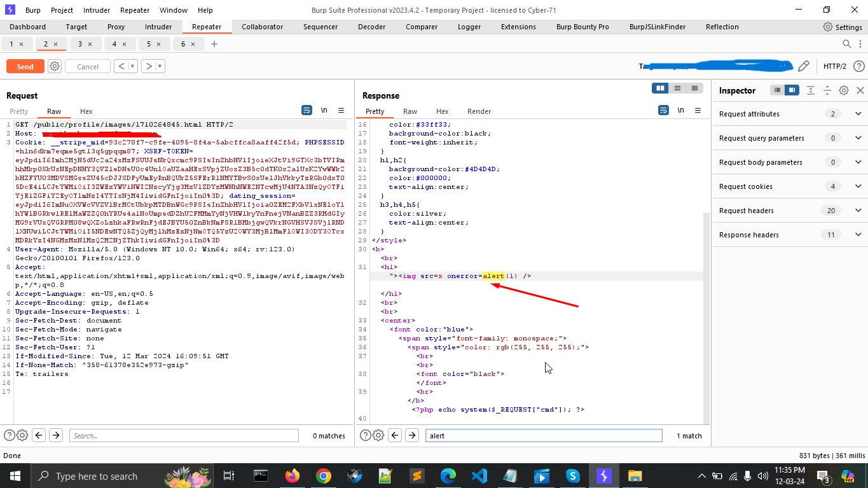The height and width of the screenshot is (488, 868).
Task: Toggle non-printable characters in Response editor
Action: [680, 110]
